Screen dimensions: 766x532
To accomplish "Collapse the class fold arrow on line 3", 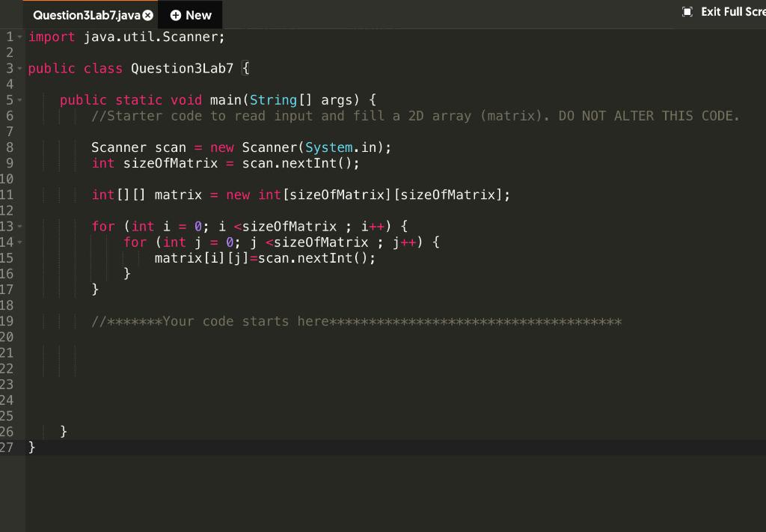I will pos(20,68).
